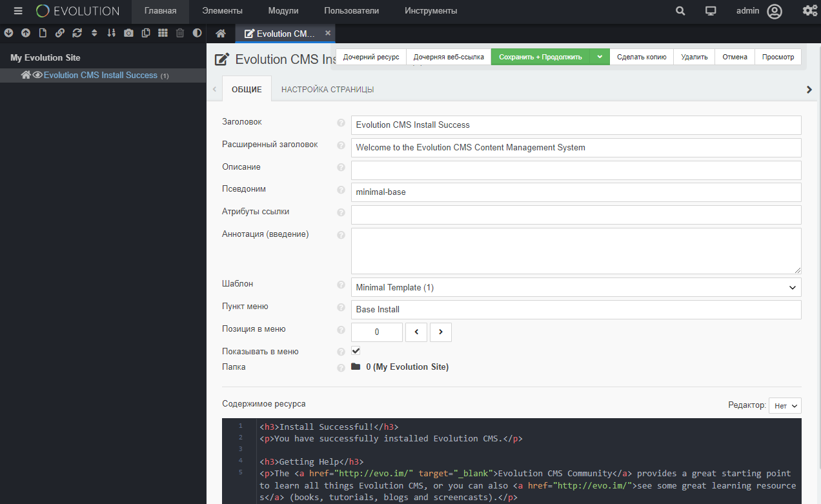
Task: Toggle dark theme with half-circle icon
Action: pos(197,33)
